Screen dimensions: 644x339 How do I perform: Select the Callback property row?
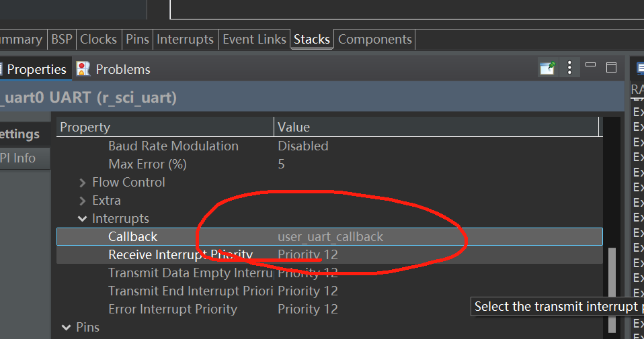pos(329,236)
